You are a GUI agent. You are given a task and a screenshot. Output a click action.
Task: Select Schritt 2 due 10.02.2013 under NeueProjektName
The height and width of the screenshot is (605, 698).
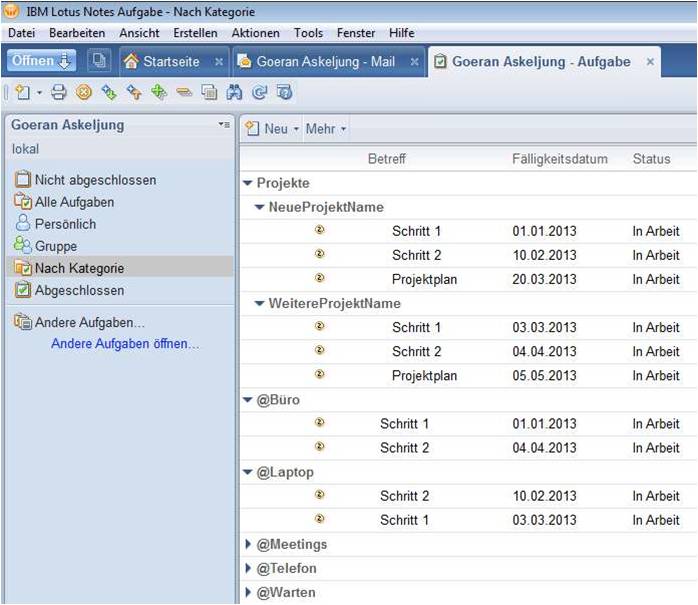468,255
